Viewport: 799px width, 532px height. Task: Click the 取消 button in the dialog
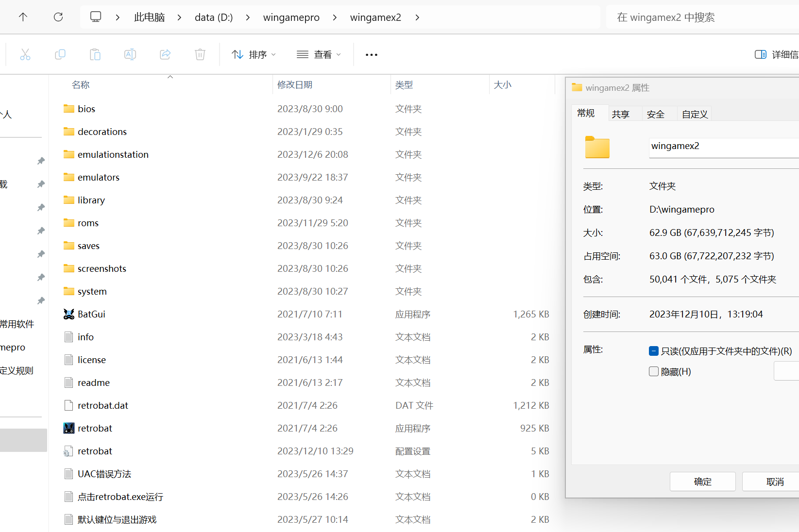pyautogui.click(x=775, y=481)
